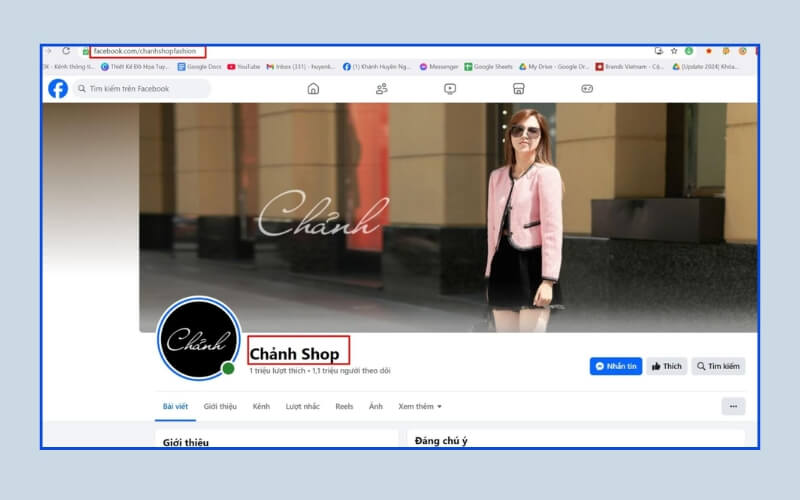
Task: Click the 'Nhắn tin' message button
Action: tap(616, 366)
